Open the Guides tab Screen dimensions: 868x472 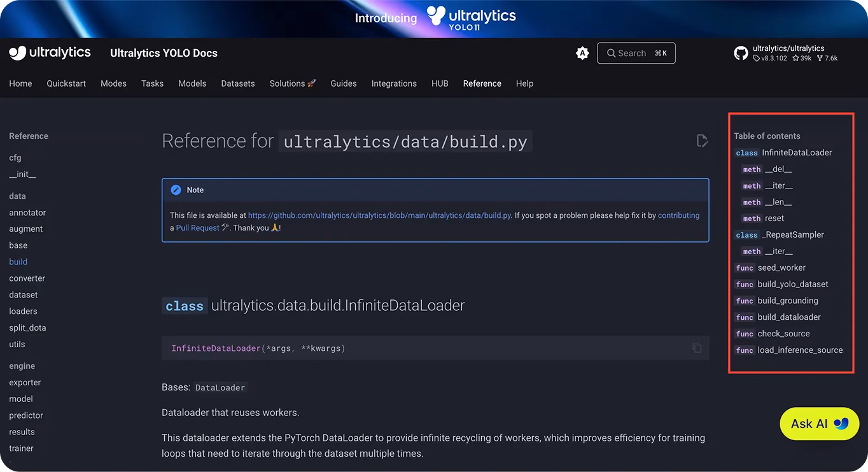[x=344, y=83]
